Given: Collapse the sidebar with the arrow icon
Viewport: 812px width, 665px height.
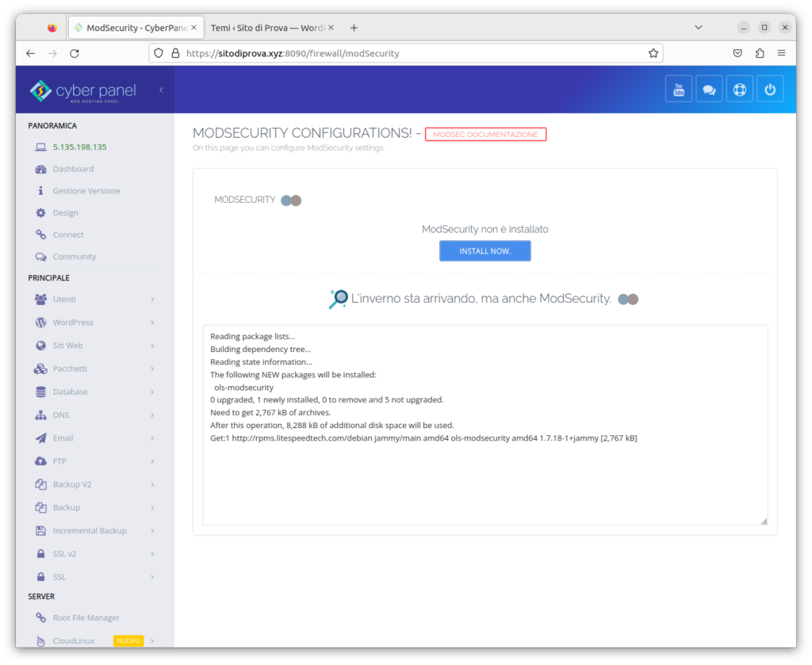Looking at the screenshot, I should [161, 90].
